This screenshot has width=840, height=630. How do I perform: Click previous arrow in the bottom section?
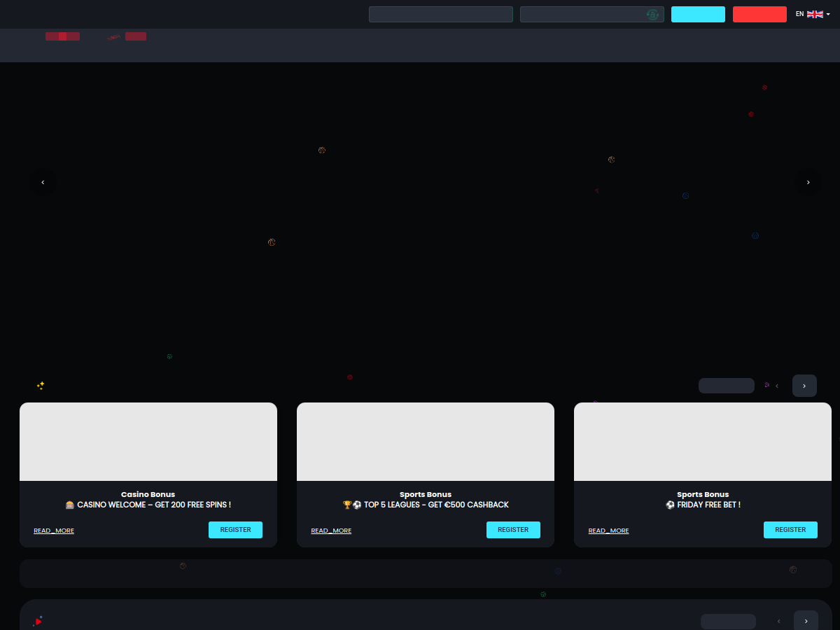tap(779, 621)
